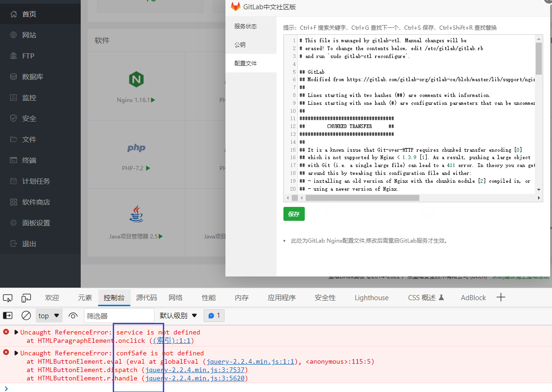Click the 筛选器 filter input field

119,315
